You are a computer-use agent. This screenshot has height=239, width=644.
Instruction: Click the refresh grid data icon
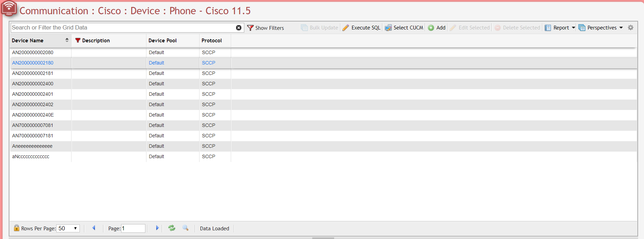[172, 228]
